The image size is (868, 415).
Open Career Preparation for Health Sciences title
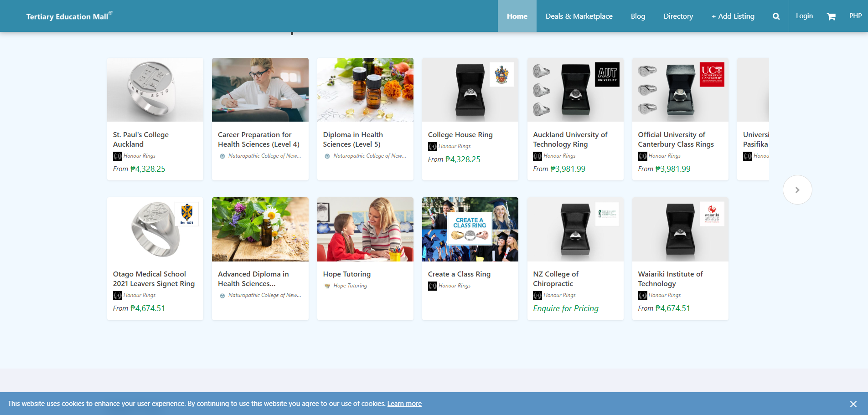tap(258, 139)
